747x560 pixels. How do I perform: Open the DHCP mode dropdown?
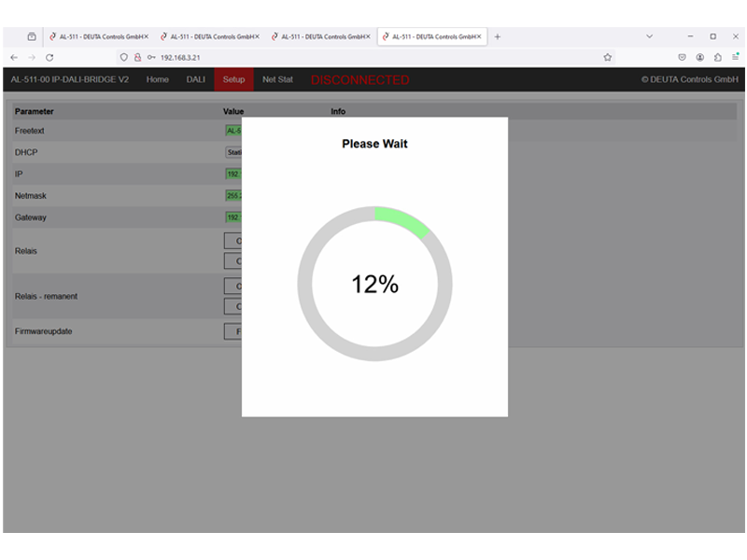click(x=233, y=152)
